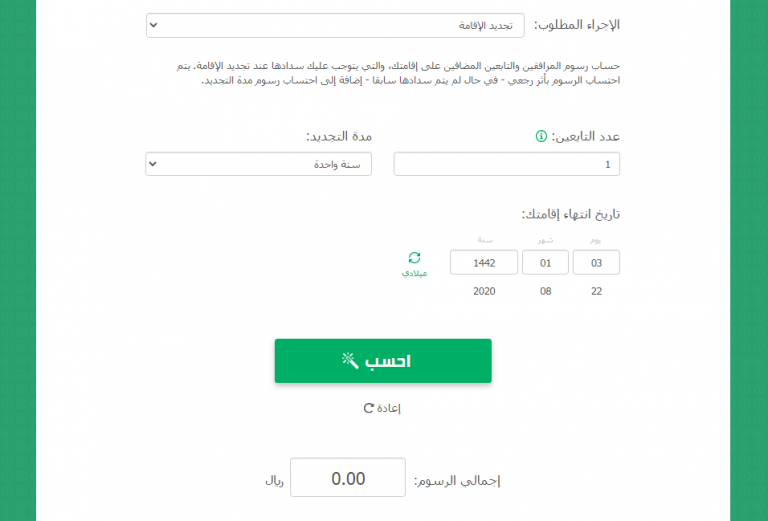The height and width of the screenshot is (521, 768).
Task: Click the circular reset arrow icon
Action: click(369, 408)
